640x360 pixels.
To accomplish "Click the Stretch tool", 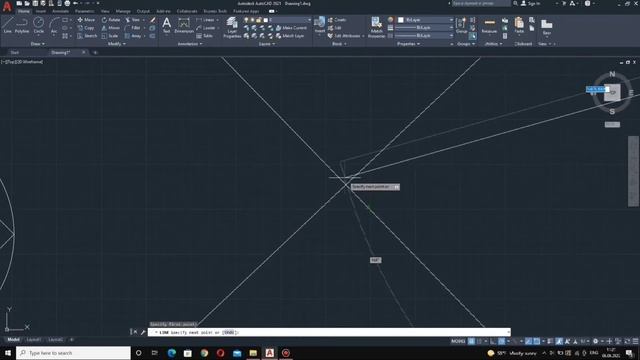I will coord(87,36).
